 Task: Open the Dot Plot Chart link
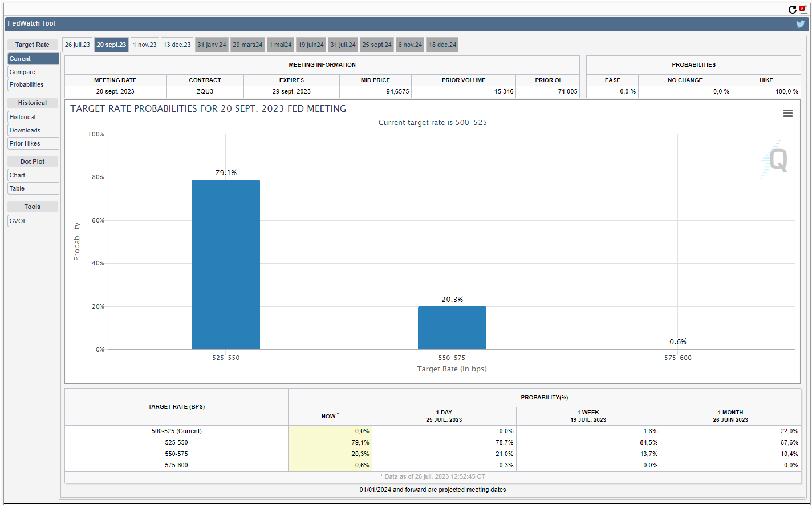click(33, 175)
